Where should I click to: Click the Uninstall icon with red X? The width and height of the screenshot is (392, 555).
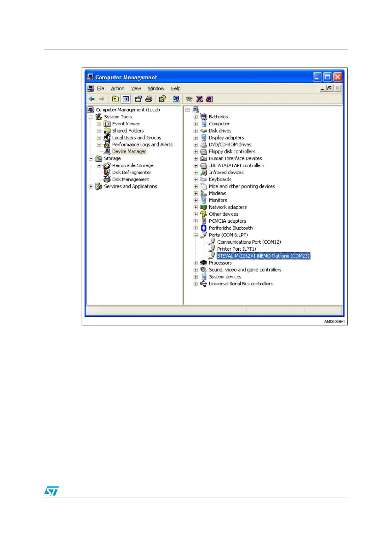pos(199,99)
